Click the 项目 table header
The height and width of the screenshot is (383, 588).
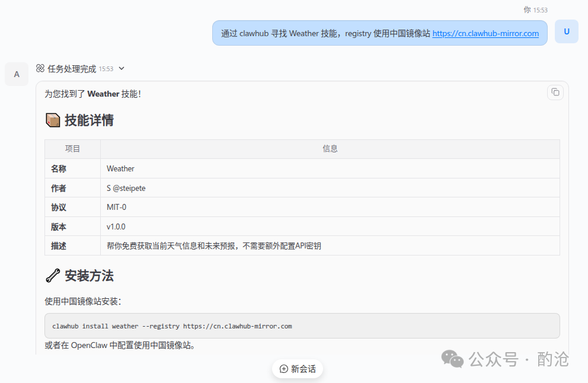point(72,148)
